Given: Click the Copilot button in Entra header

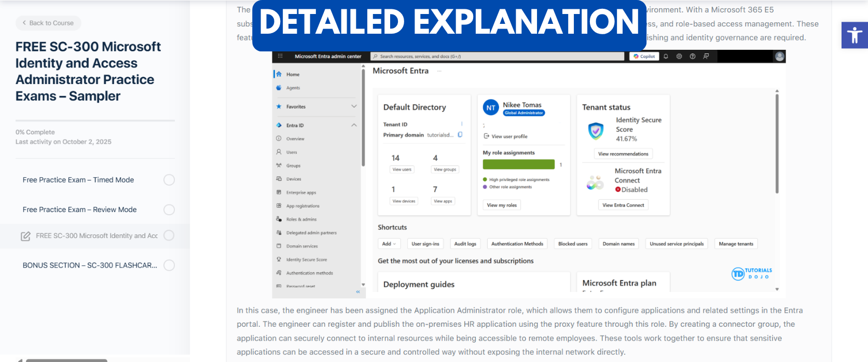Looking at the screenshot, I should [x=644, y=56].
